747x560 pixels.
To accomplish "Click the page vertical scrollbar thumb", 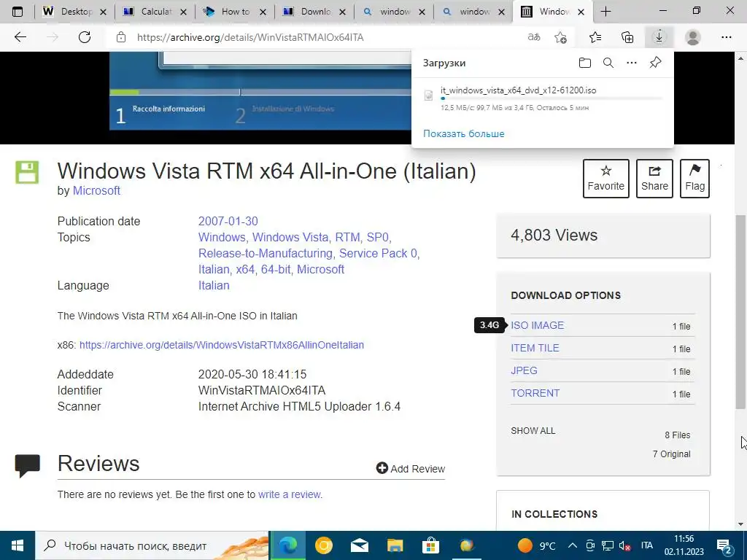I will tap(741, 311).
